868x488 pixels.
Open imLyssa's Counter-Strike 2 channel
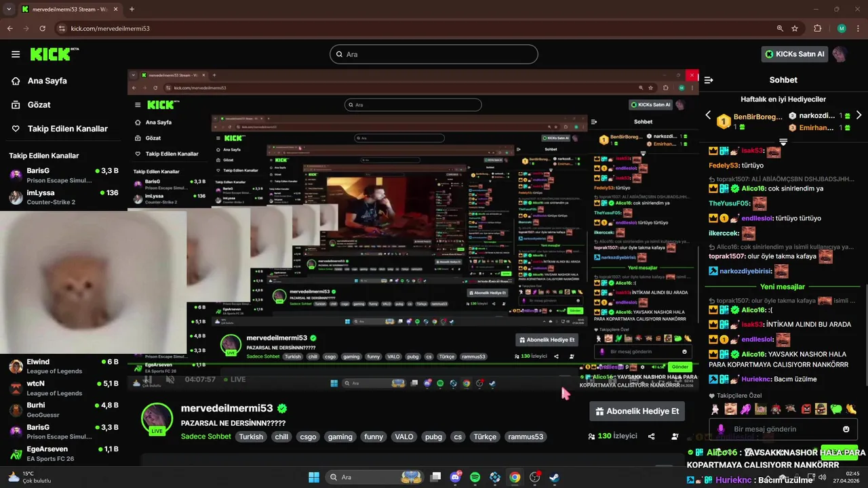pyautogui.click(x=64, y=197)
